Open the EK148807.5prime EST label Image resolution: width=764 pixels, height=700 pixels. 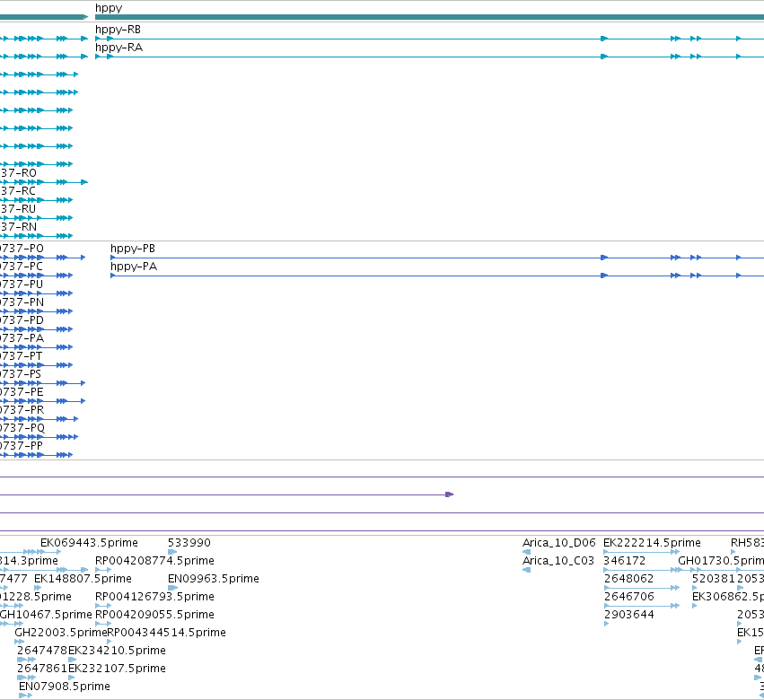pos(83,579)
